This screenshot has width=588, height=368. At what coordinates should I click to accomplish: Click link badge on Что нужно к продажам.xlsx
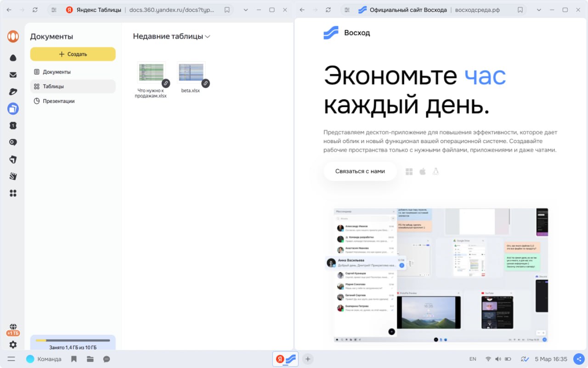166,83
